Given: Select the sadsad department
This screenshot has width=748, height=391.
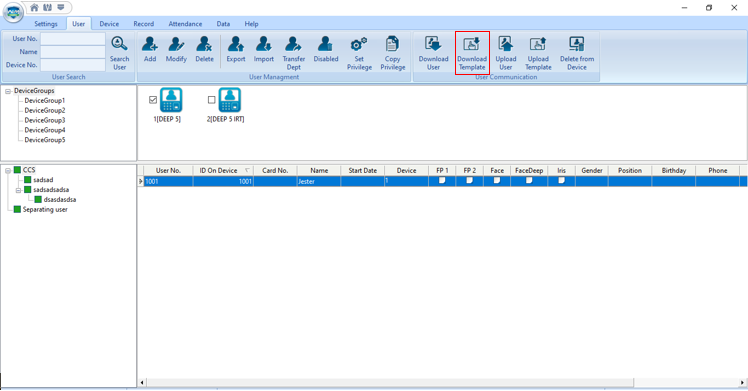Looking at the screenshot, I should point(43,180).
